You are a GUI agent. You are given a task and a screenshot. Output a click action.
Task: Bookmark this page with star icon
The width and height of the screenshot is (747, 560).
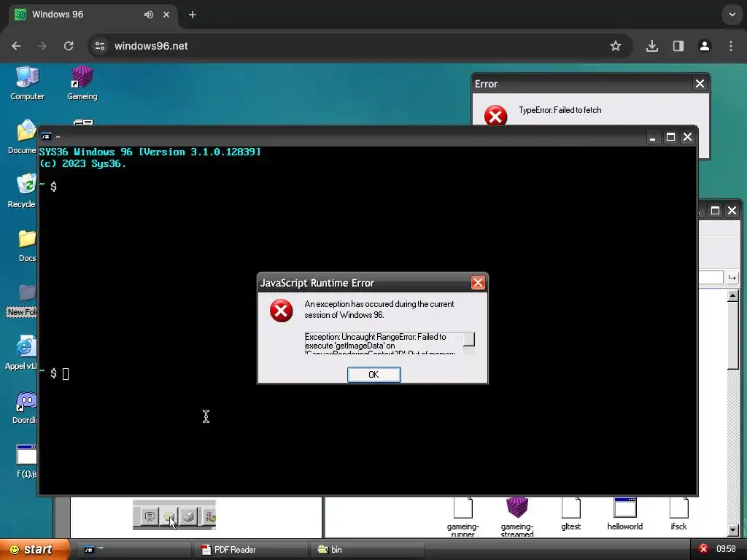tap(616, 46)
